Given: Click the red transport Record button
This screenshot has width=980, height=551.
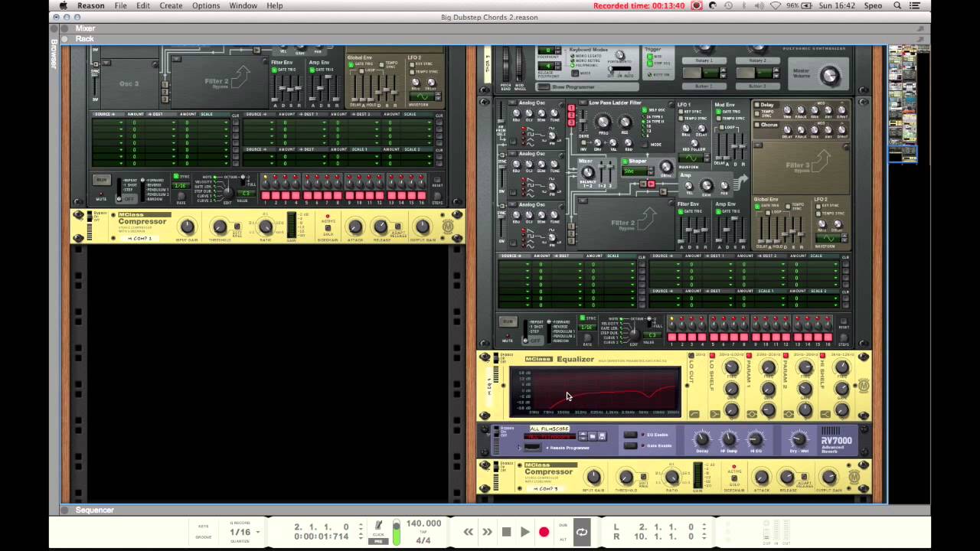Looking at the screenshot, I should 544,532.
